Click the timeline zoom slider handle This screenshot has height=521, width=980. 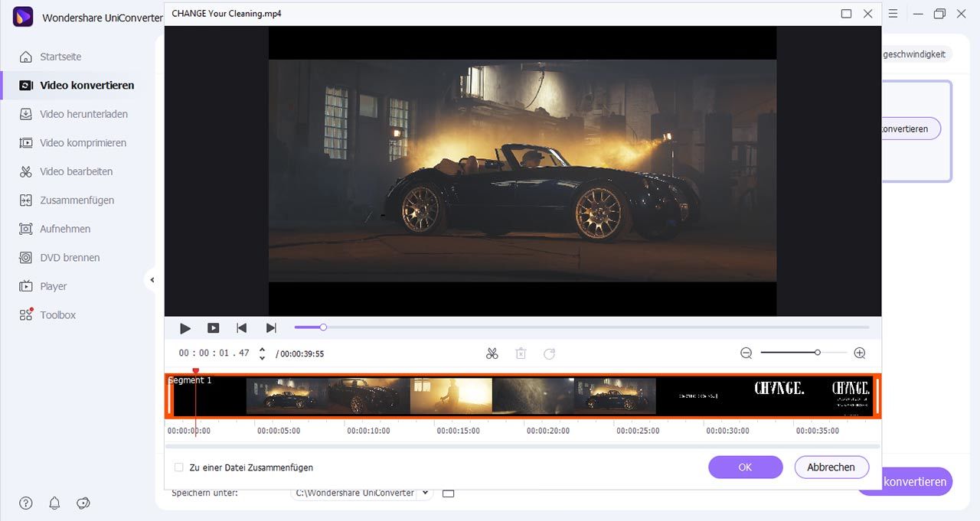pyautogui.click(x=818, y=353)
